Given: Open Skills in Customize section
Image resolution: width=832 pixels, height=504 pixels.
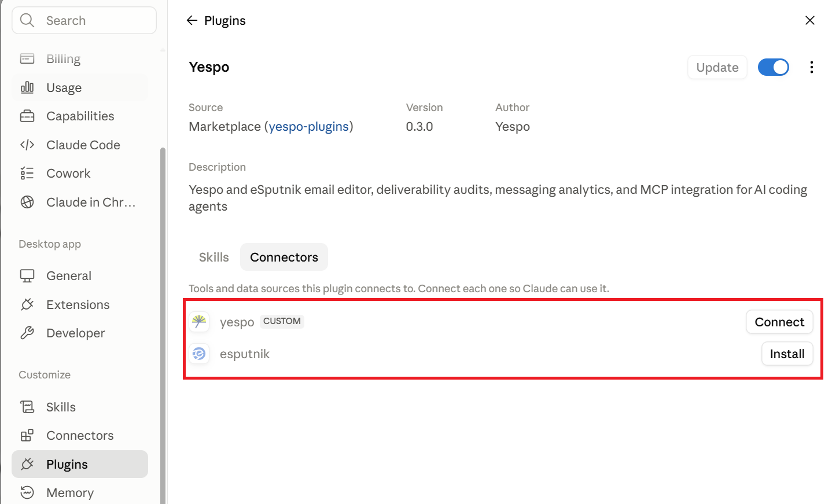Looking at the screenshot, I should pyautogui.click(x=80, y=407).
